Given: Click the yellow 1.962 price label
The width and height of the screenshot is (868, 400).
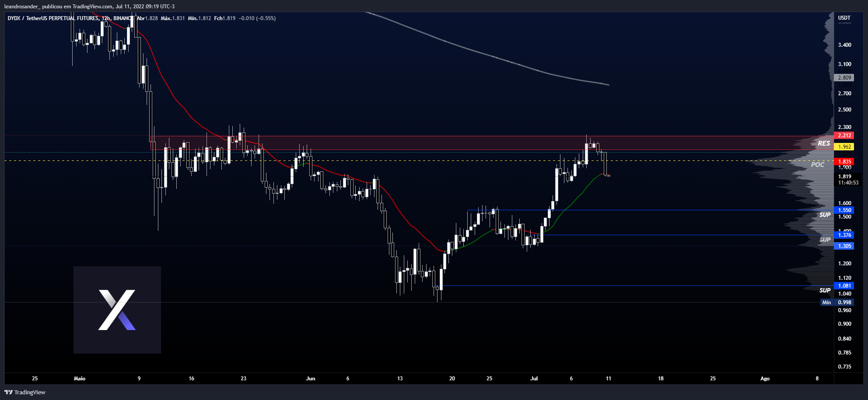Looking at the screenshot, I should click(844, 147).
